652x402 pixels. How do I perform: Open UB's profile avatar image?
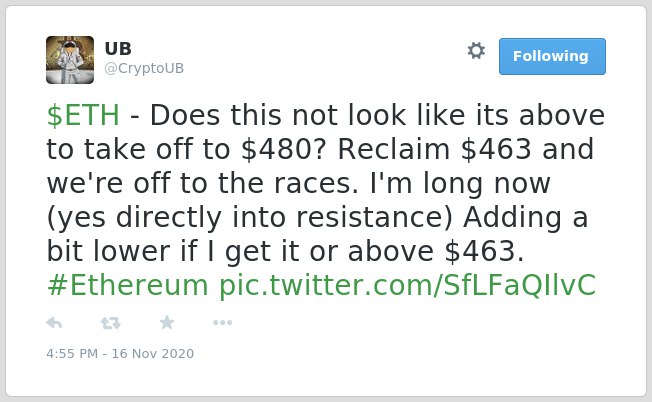click(70, 60)
